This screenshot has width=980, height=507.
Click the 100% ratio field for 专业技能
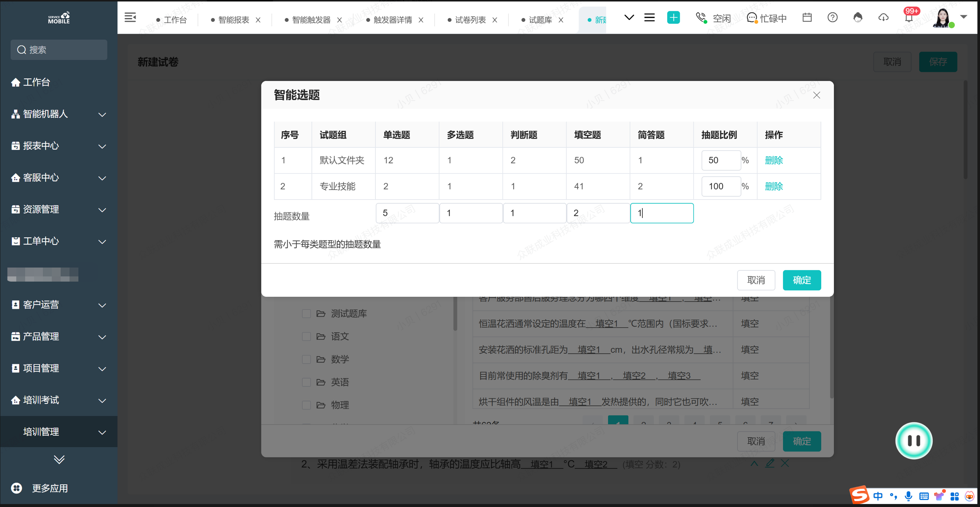pos(721,186)
